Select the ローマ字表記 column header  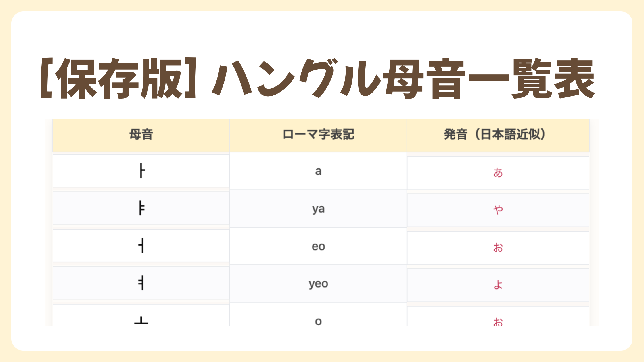point(318,135)
